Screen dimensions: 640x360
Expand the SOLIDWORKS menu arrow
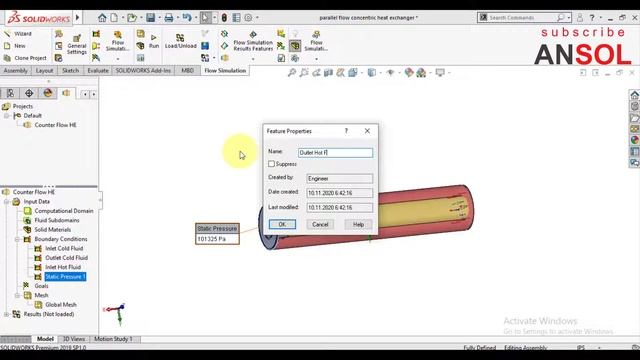click(x=78, y=18)
